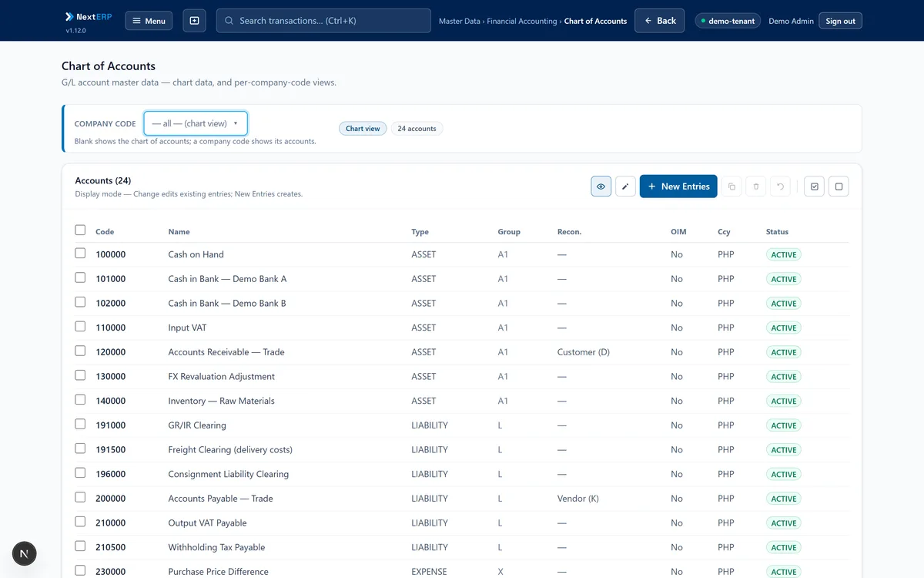The width and height of the screenshot is (924, 578).
Task: Open the Menu button
Action: click(x=149, y=21)
